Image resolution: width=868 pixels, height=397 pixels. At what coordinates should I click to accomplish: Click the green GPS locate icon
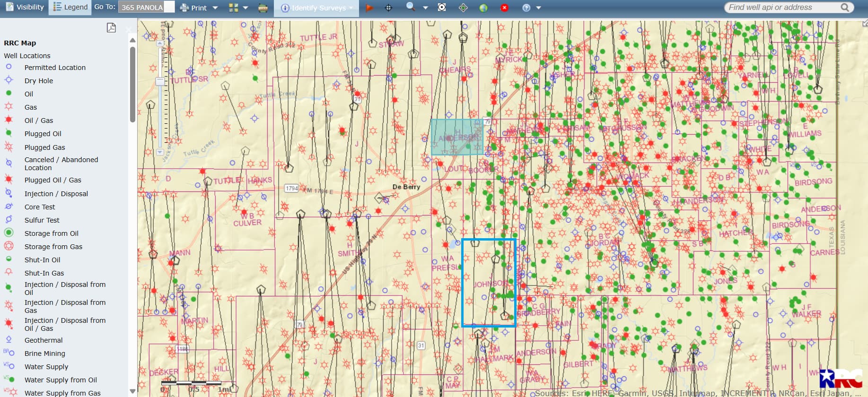click(x=463, y=8)
